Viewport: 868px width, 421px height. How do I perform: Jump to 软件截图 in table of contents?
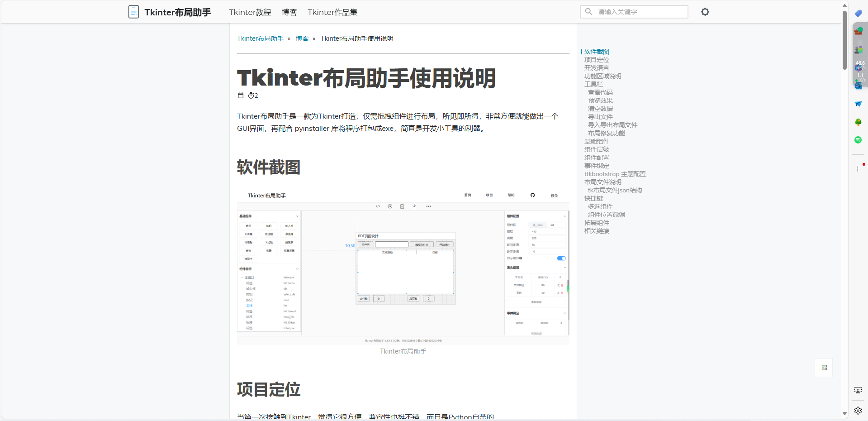[597, 52]
